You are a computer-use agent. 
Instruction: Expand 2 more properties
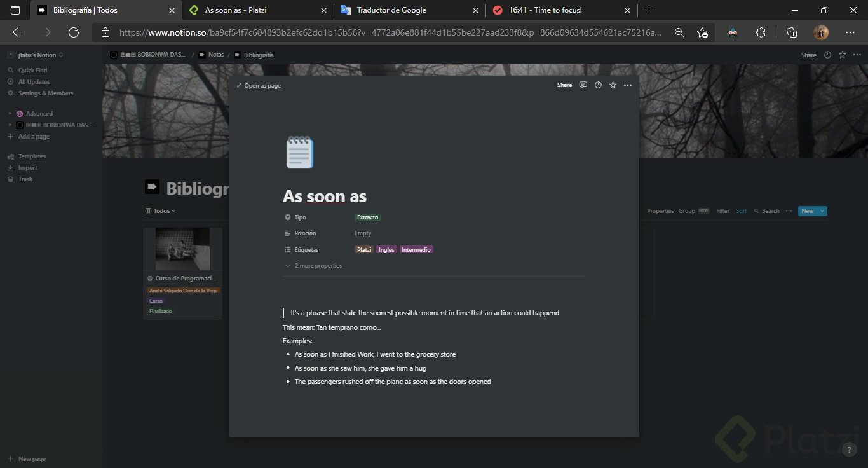[x=313, y=266]
